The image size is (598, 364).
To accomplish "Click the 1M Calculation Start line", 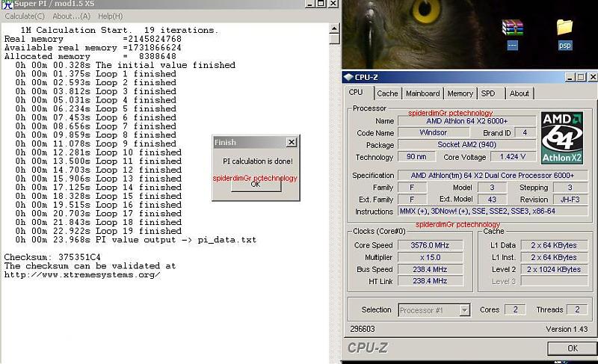I will [x=120, y=30].
